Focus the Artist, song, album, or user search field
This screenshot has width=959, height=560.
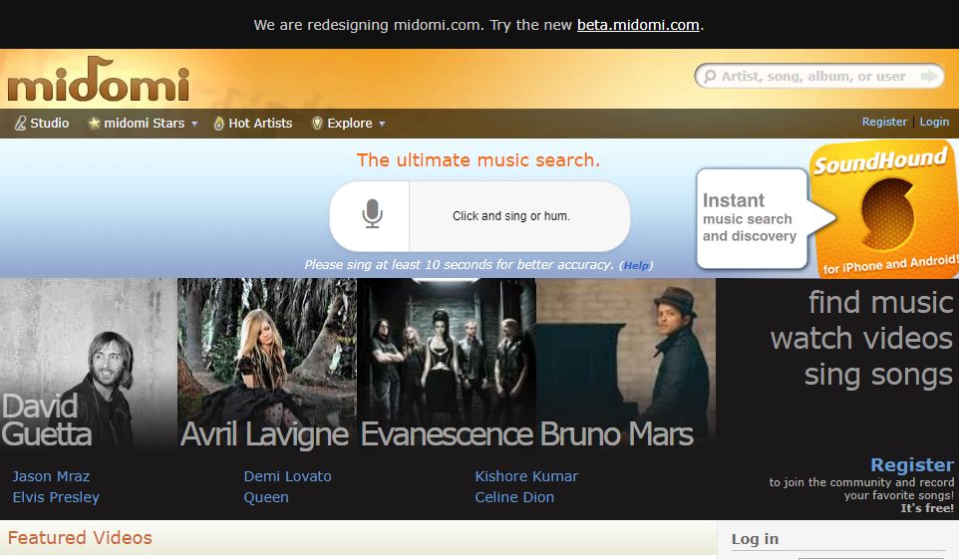pos(819,77)
